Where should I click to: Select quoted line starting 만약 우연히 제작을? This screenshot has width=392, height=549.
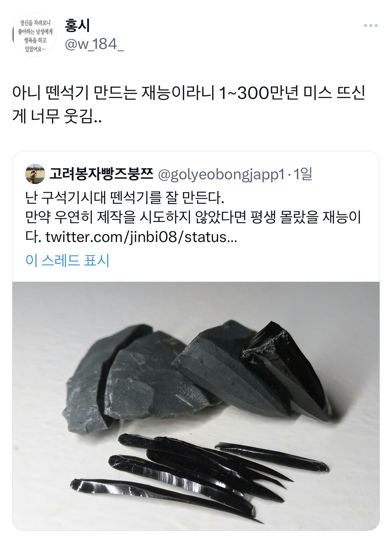[193, 217]
